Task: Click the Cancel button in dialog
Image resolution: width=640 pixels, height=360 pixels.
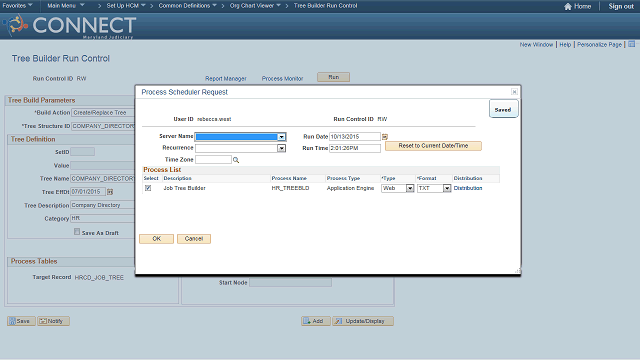Action: pos(194,239)
